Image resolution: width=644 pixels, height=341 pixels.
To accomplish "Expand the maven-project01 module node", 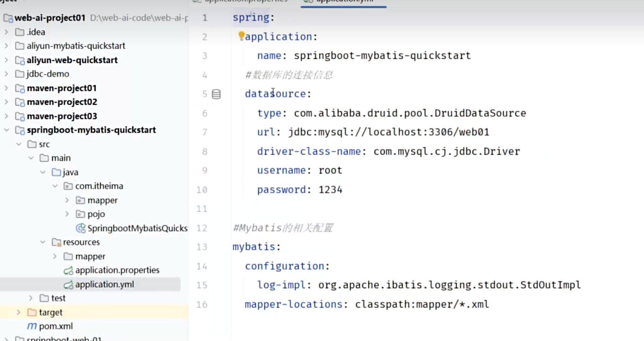I will (x=7, y=88).
